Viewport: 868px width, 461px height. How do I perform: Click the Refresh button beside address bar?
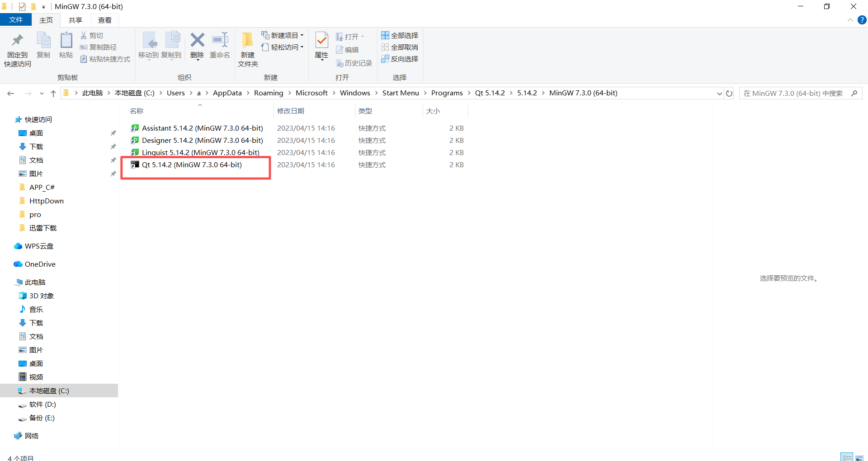pyautogui.click(x=729, y=93)
